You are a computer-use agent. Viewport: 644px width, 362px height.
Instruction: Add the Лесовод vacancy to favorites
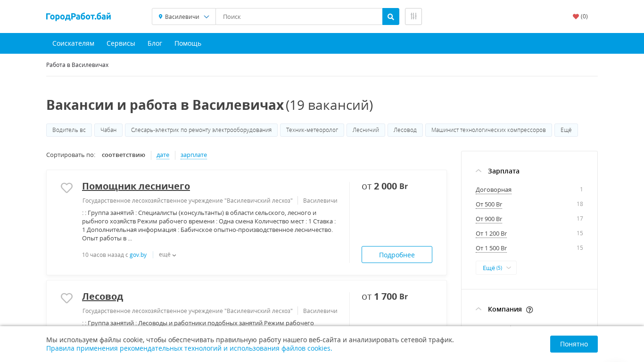tap(66, 298)
